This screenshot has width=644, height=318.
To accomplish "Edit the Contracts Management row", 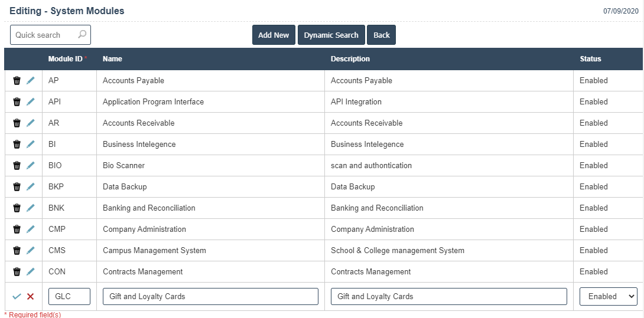I will pos(31,272).
